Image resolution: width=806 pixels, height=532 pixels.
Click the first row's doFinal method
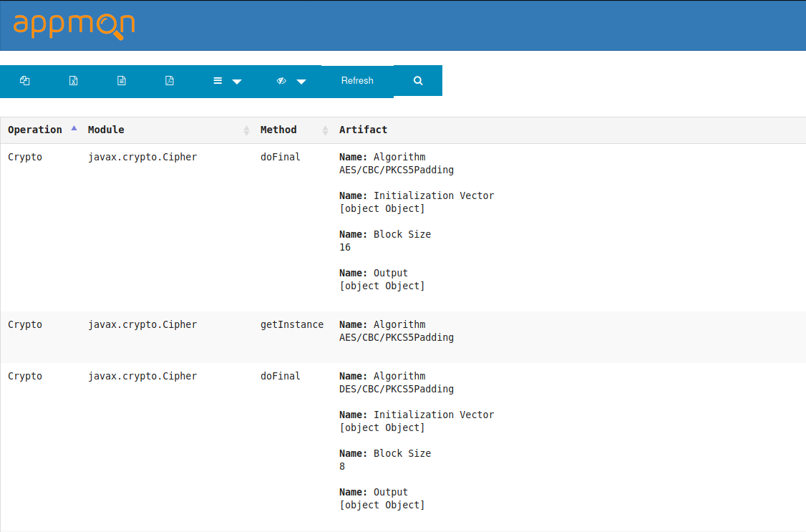280,157
